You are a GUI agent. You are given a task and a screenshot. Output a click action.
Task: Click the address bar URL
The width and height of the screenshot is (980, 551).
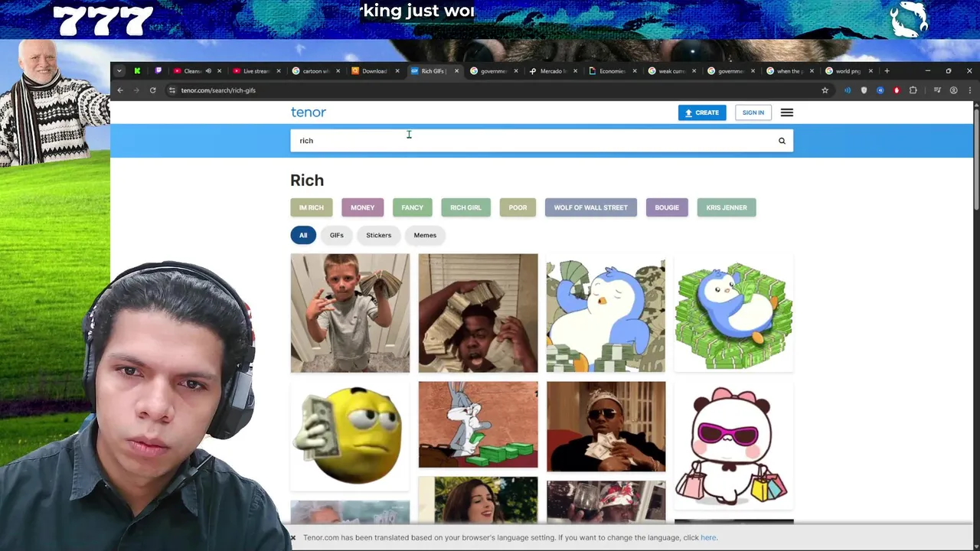[x=218, y=90]
